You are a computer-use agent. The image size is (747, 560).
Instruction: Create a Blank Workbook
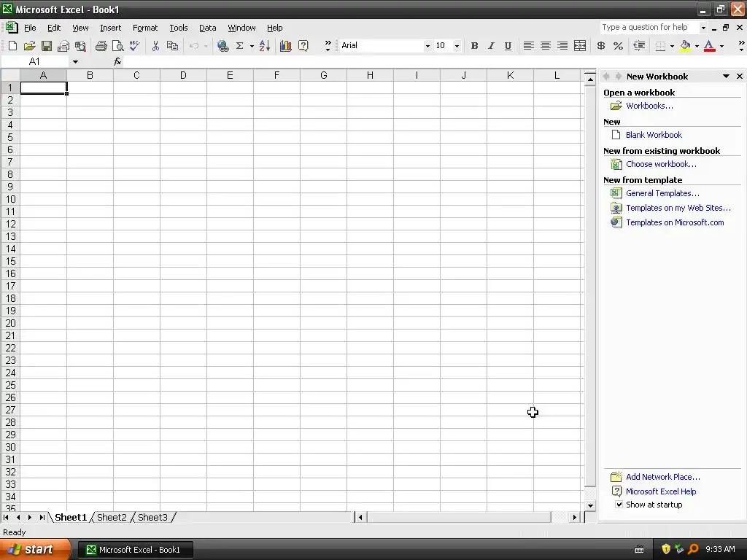[654, 135]
